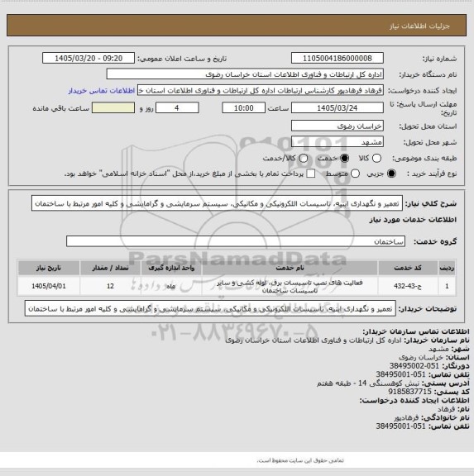Click the واحد اندازه گیری column header

coord(171,268)
